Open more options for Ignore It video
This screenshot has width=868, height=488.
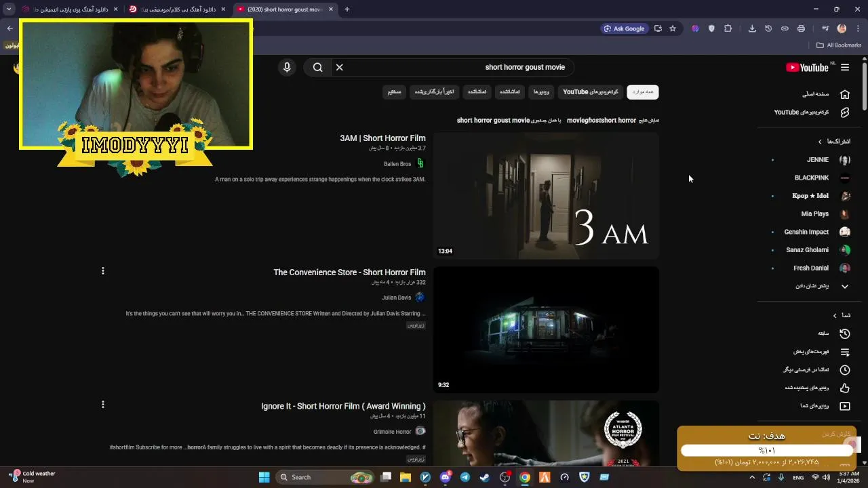[103, 405]
